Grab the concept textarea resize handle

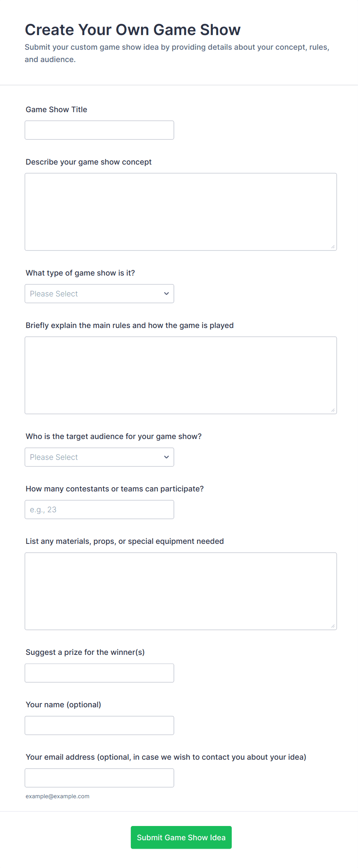click(333, 247)
